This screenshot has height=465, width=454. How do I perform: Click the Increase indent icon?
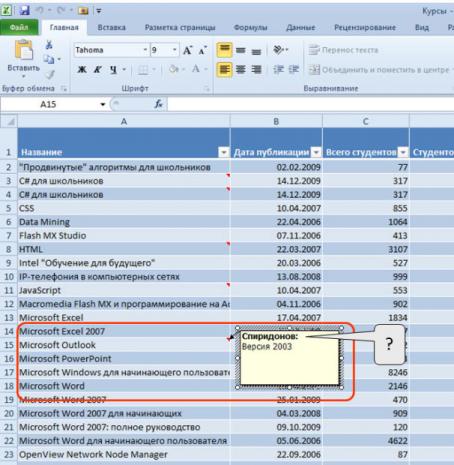pyautogui.click(x=294, y=70)
